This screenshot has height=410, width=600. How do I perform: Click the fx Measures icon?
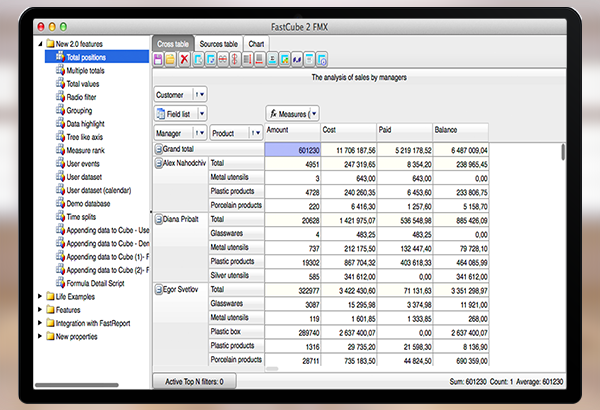pos(273,114)
